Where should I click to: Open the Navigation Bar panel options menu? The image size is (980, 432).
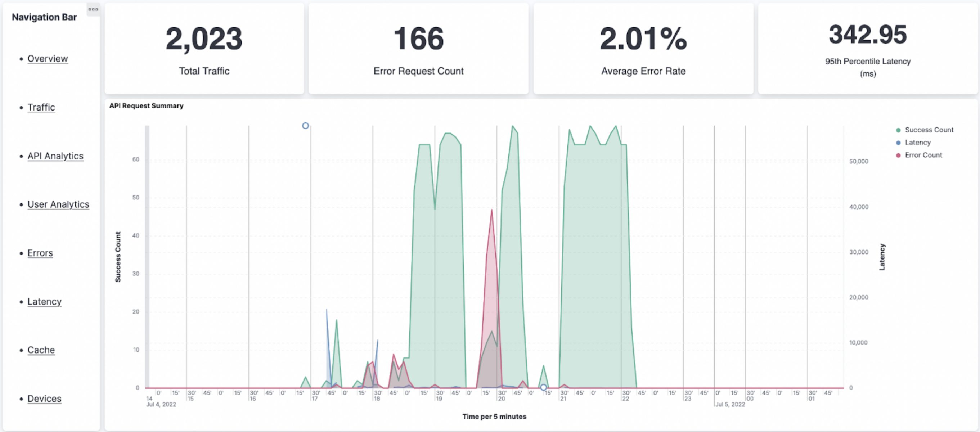click(93, 9)
